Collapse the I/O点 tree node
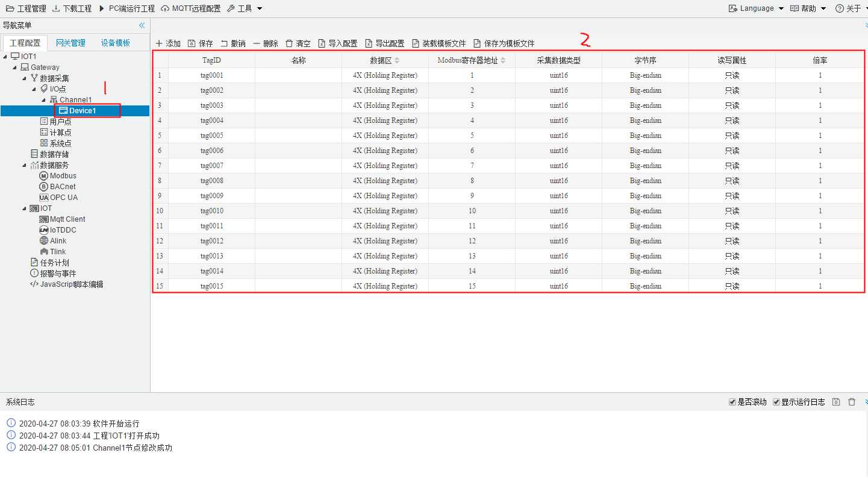Viewport: 868px width, 494px height. [34, 89]
